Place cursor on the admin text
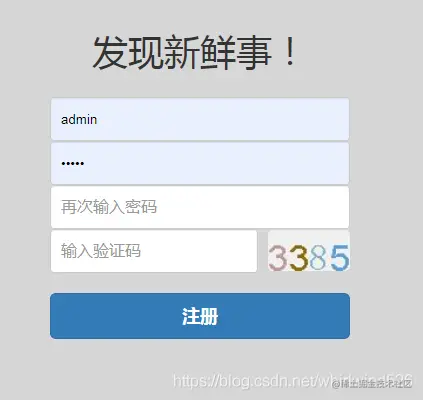This screenshot has width=423, height=400. click(x=79, y=119)
